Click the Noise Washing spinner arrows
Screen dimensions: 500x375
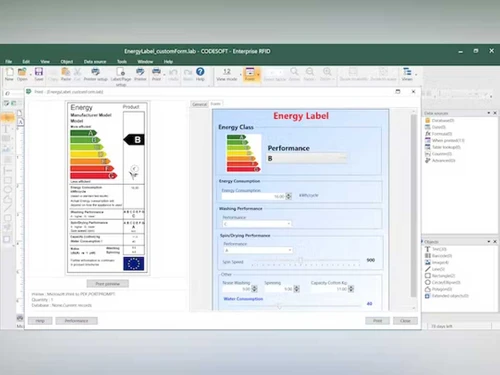[254, 289]
